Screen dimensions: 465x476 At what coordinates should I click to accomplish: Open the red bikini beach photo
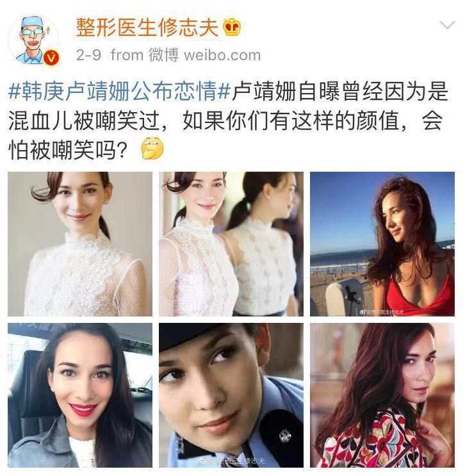click(382, 244)
